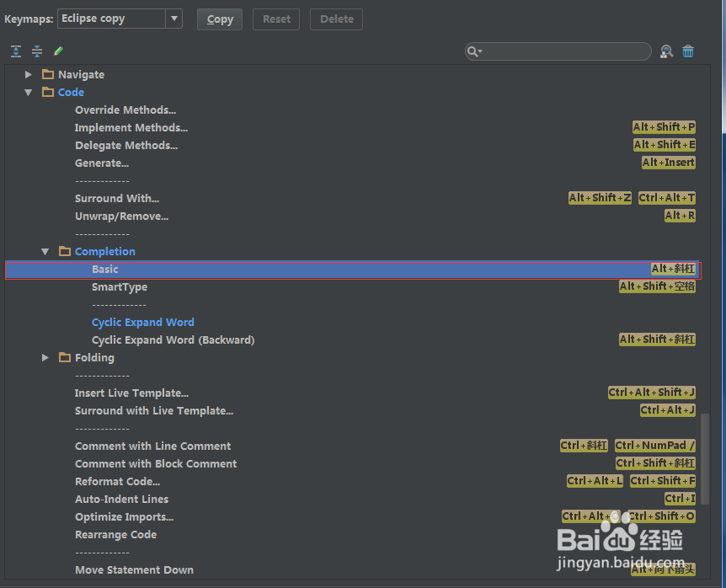Click the Code folder icon
Screen dimensions: 726x588
[48, 92]
